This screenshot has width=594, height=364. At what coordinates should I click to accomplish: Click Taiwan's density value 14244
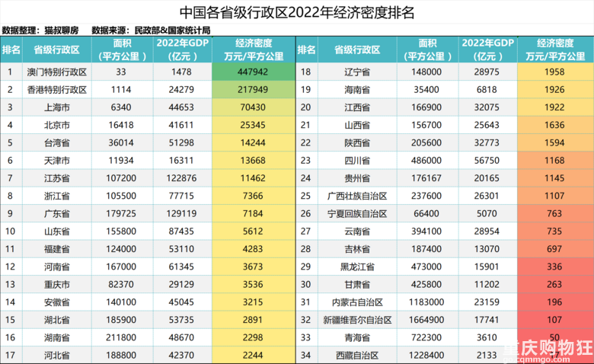[254, 143]
